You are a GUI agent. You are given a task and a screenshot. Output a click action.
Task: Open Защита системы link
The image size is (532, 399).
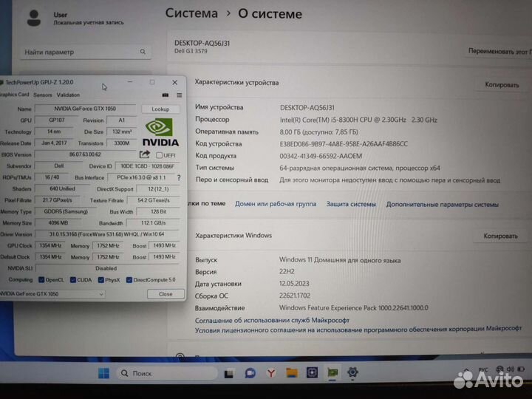(x=351, y=204)
